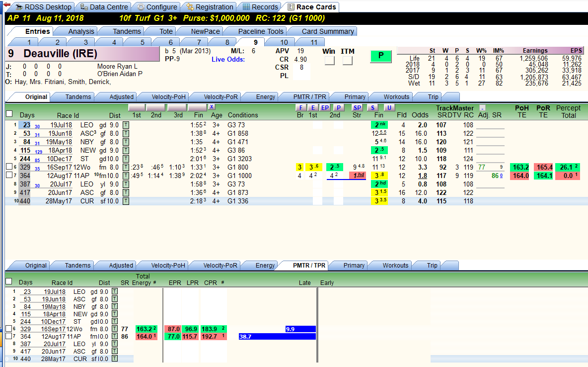Image resolution: width=588 pixels, height=367 pixels.
Task: Click the T icon in the 10Dec17 ST row of the upper table
Action: 126,159
